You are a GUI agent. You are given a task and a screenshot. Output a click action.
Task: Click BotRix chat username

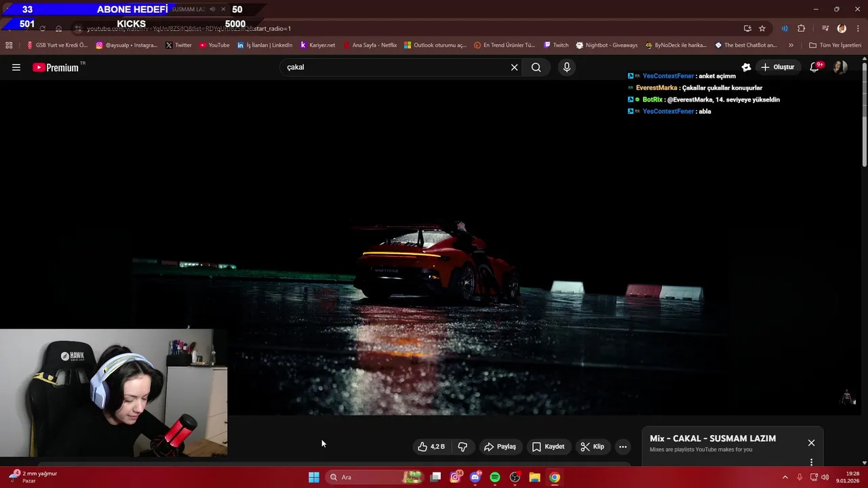pyautogui.click(x=652, y=100)
